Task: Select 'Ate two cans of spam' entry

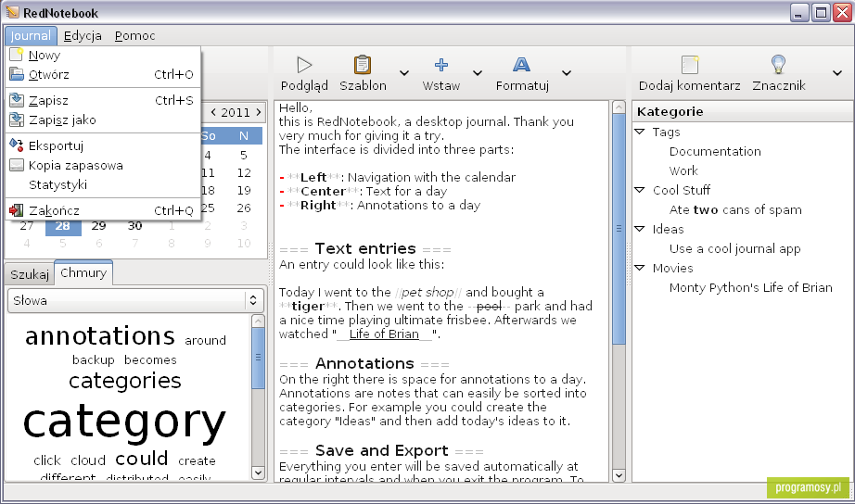Action: pyautogui.click(x=735, y=209)
